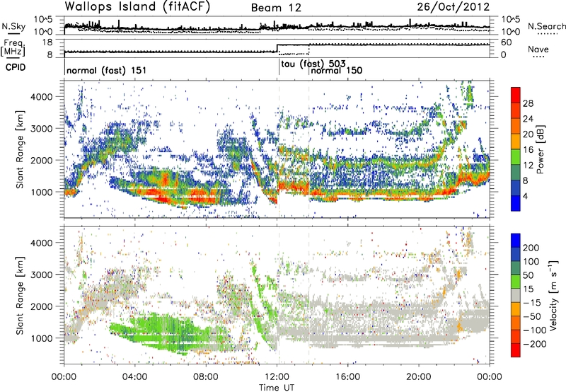Click the '12:00' time tick label
The height and width of the screenshot is (392, 566).
(x=277, y=377)
